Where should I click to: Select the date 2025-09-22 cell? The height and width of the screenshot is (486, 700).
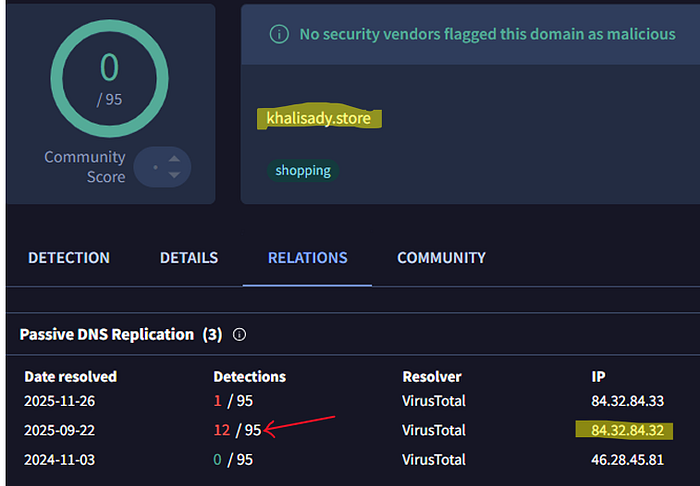point(59,430)
